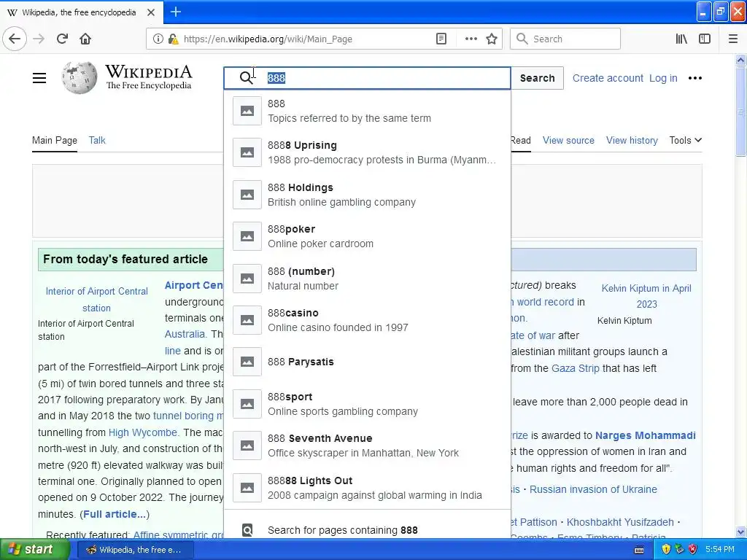The width and height of the screenshot is (747, 560).
Task: Open the page actions three-dot menu
Action: 471,39
